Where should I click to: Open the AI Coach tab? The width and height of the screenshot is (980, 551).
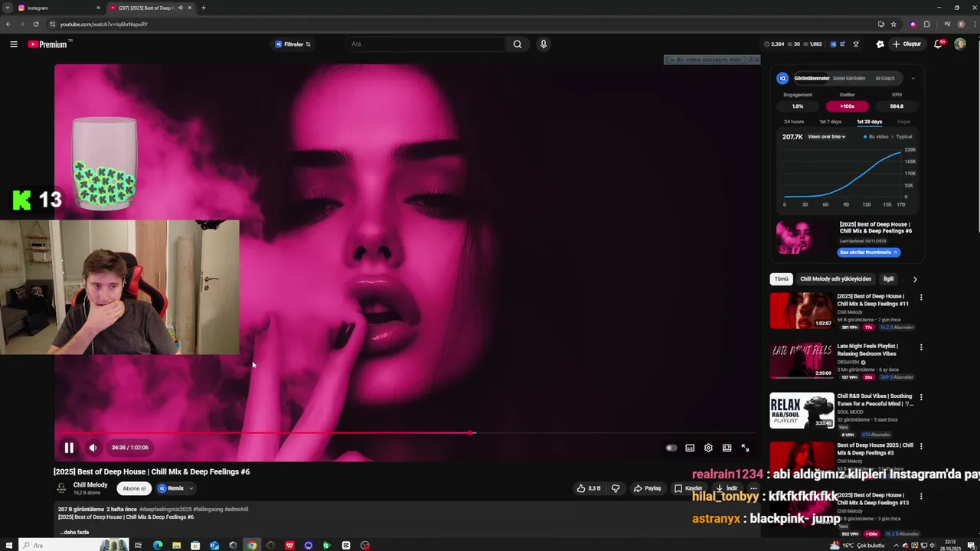coord(885,78)
